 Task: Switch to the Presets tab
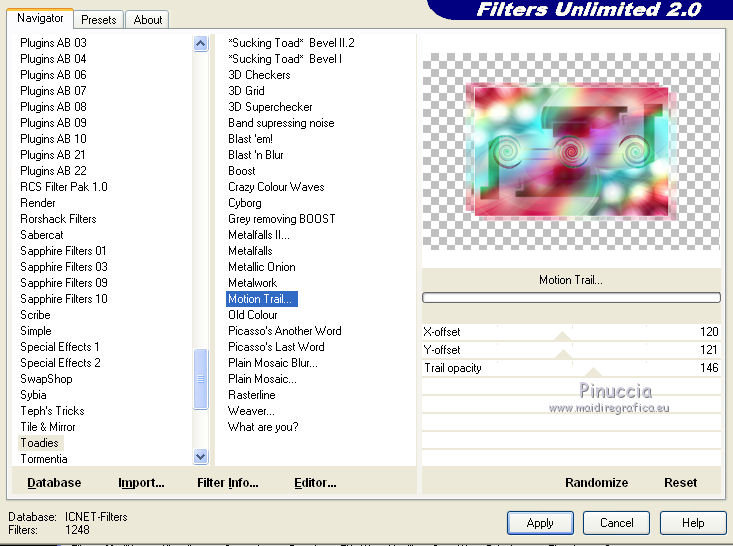98,20
